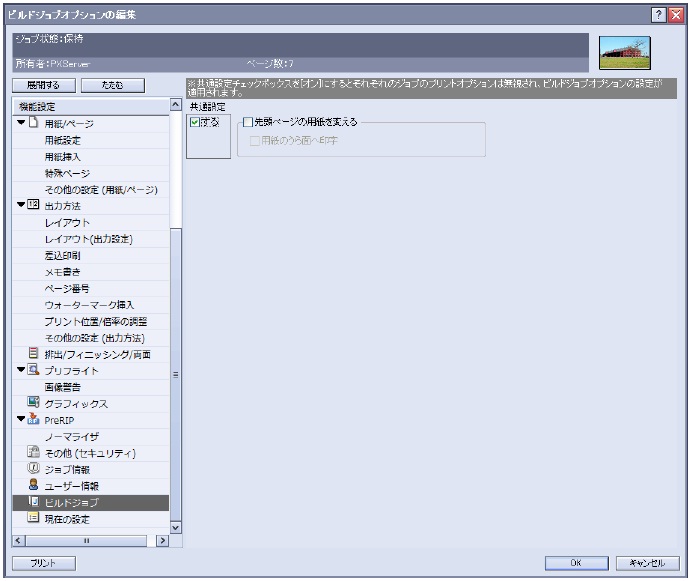The width and height of the screenshot is (691, 581).
Task: Click the 出力方法 category icon
Action: pos(33,205)
